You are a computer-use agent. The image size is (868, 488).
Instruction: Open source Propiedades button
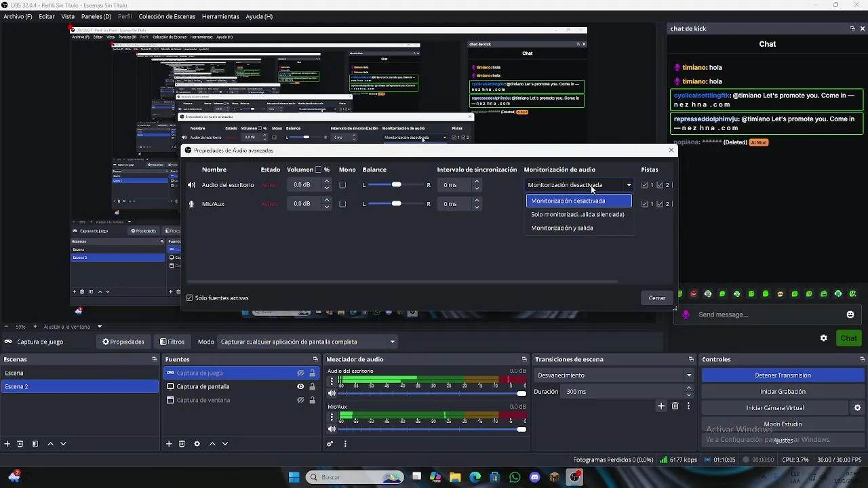point(123,342)
